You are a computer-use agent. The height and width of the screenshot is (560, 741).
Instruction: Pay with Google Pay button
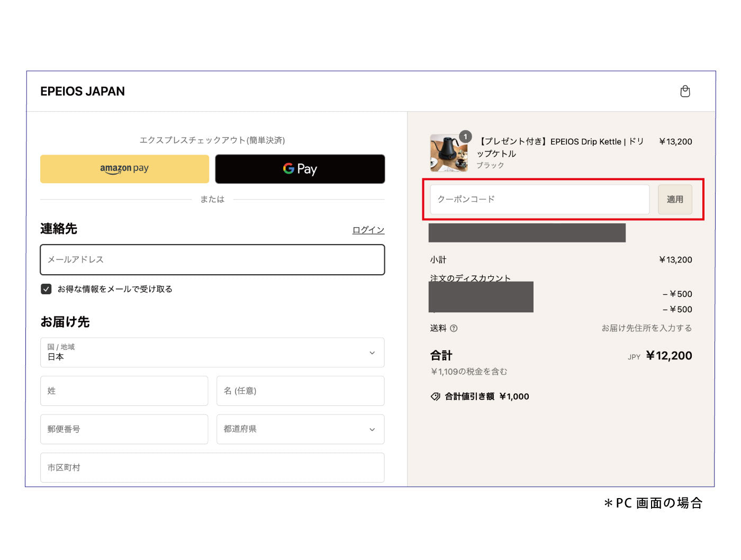300,169
